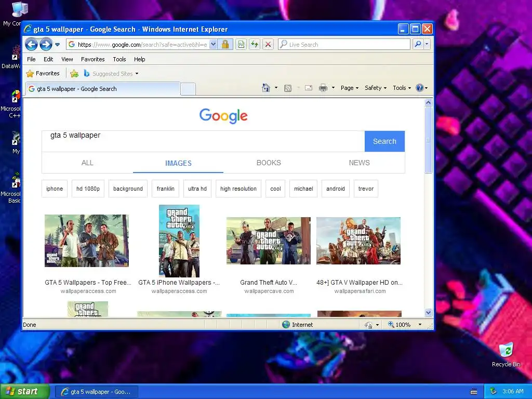Click scrollbar up arrow in browser
532x399 pixels.
pyautogui.click(x=428, y=102)
